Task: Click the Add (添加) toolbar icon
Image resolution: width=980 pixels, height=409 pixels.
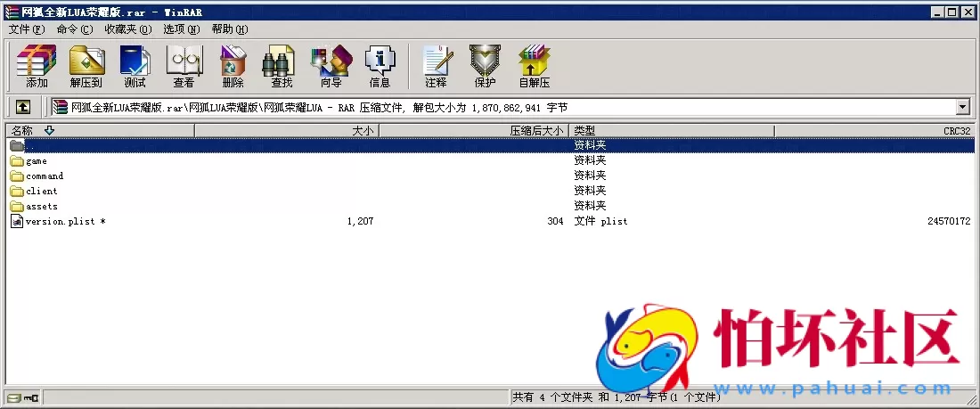Action: (37, 66)
